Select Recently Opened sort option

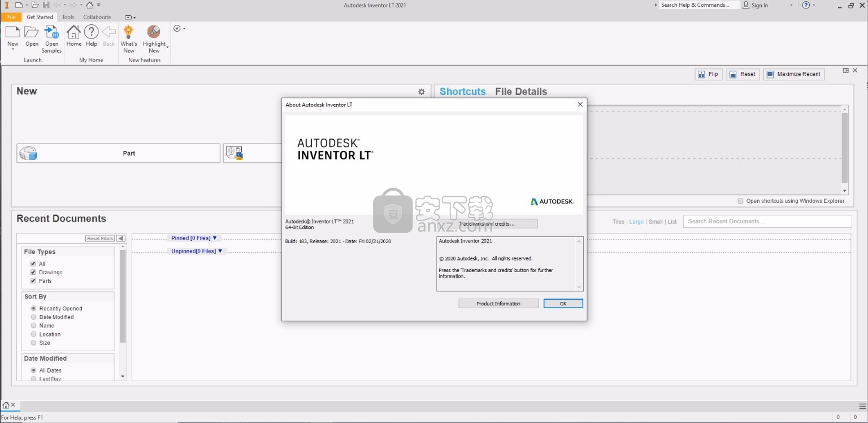[33, 308]
